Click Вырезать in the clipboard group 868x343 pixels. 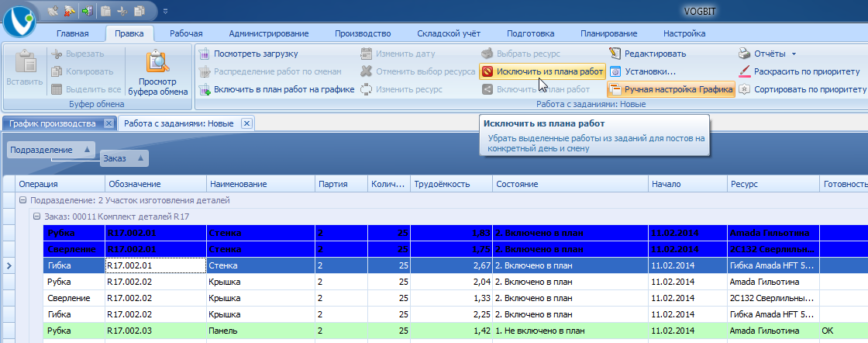[x=77, y=54]
